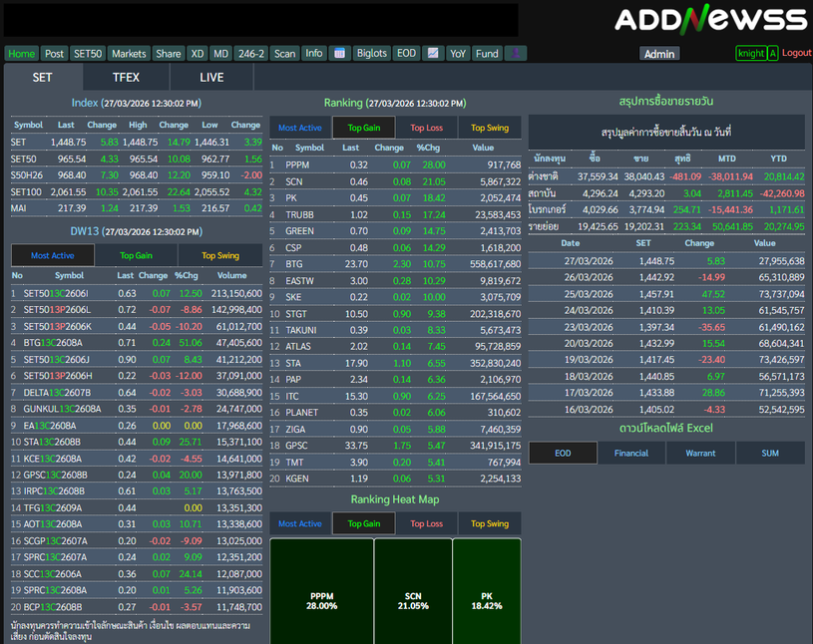Select Top Swing in Ranking Heat Map
The height and width of the screenshot is (644, 813).
[x=490, y=523]
